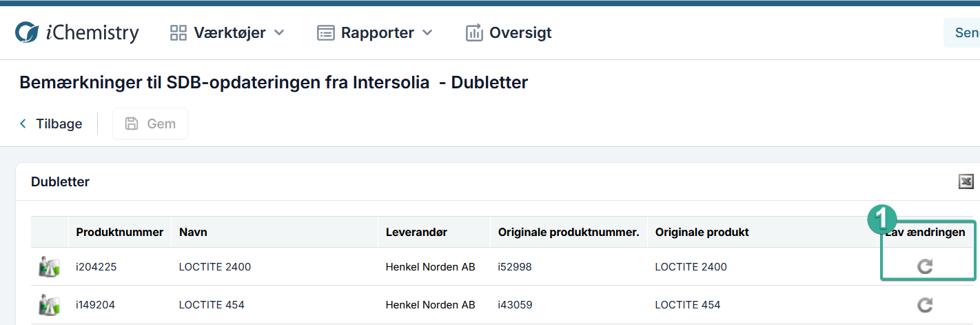Click the floppy disk save icon
Screen dimensions: 980x325
pyautogui.click(x=132, y=124)
